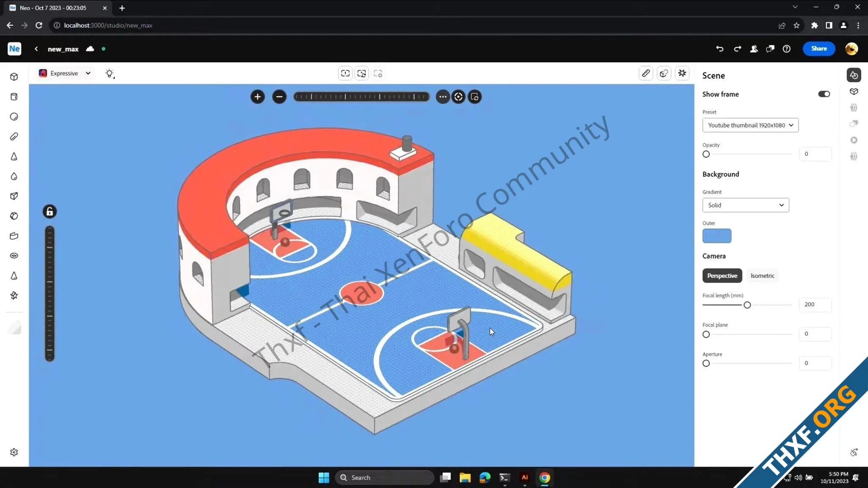Open the Windows Start menu
The height and width of the screenshot is (488, 868).
(324, 477)
